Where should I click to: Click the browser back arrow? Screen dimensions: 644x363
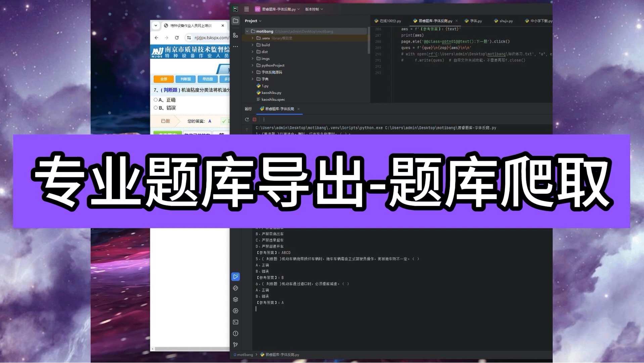(156, 38)
